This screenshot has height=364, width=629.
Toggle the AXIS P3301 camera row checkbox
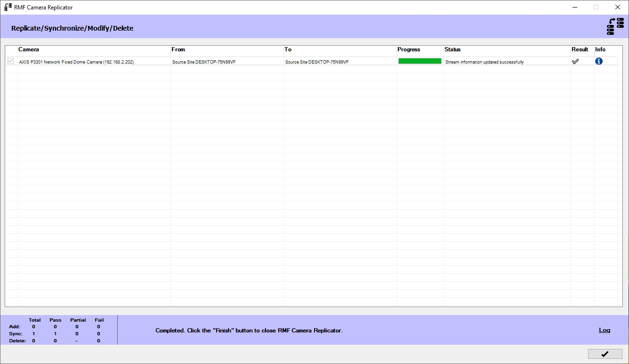tap(10, 61)
